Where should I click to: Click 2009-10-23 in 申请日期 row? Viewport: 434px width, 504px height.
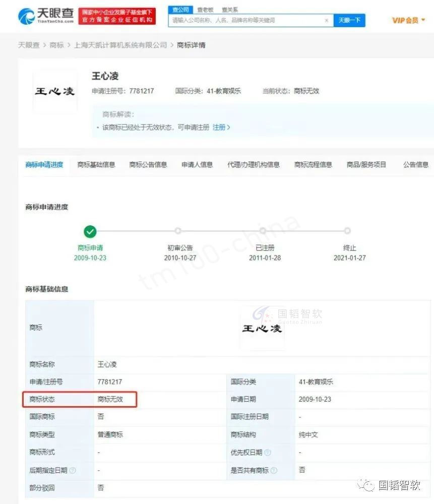(x=315, y=399)
